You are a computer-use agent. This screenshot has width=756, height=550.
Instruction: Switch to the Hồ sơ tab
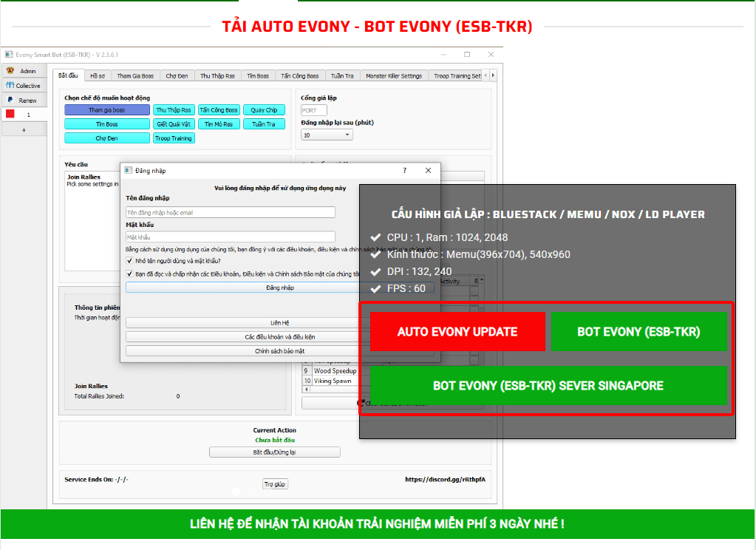pos(97,76)
